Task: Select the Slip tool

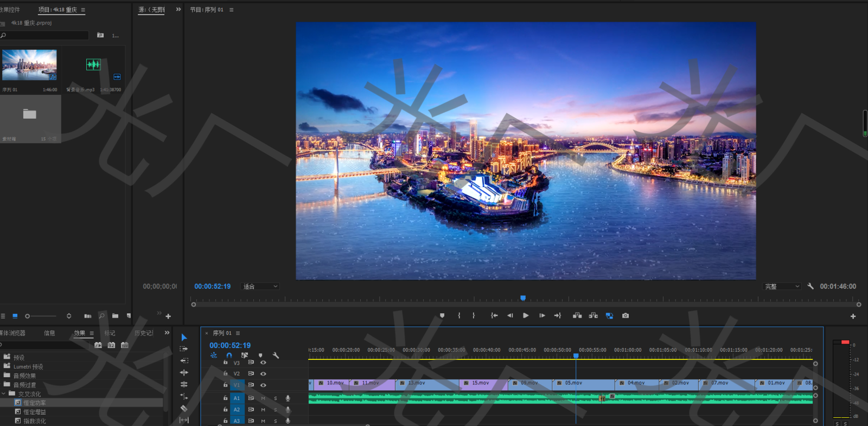Action: [x=184, y=420]
